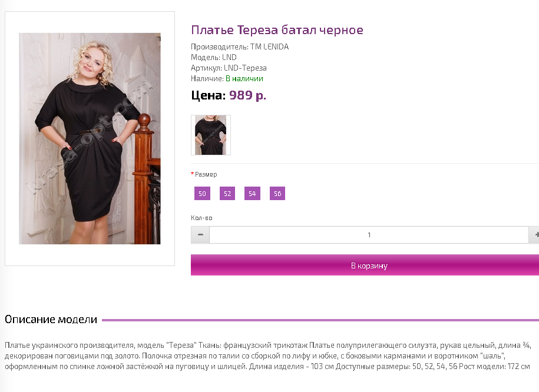Screen dimensions: 539x392
Task: Click the Кол-во label
Action: (x=201, y=218)
